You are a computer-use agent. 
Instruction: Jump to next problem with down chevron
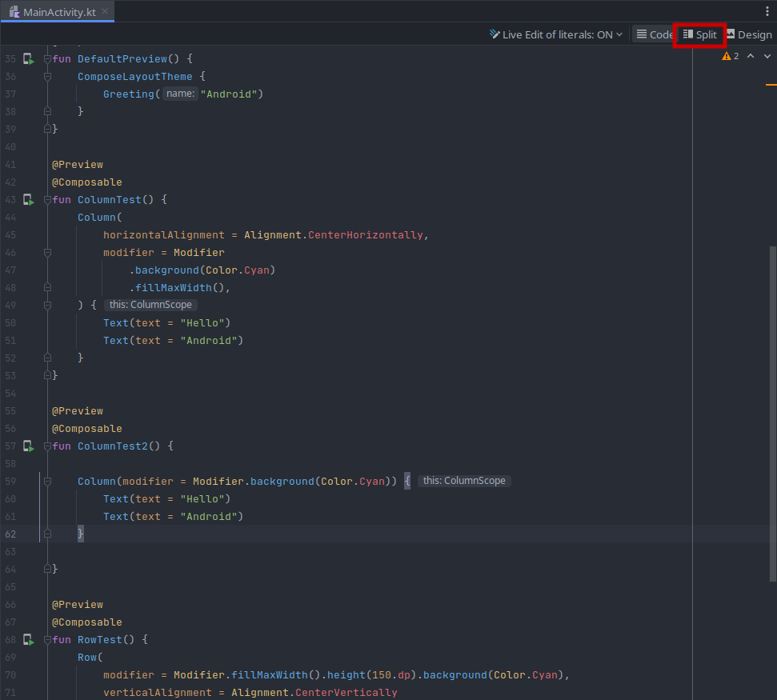[x=766, y=56]
